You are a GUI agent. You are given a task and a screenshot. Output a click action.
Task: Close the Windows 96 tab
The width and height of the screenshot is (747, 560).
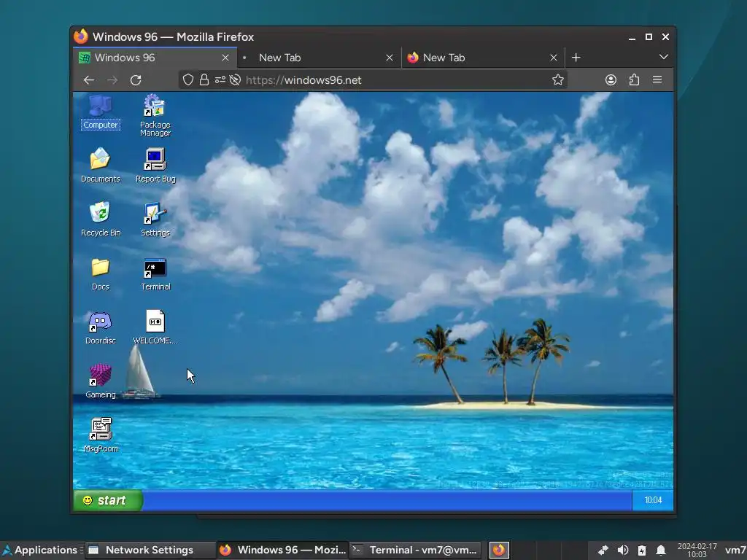click(225, 58)
